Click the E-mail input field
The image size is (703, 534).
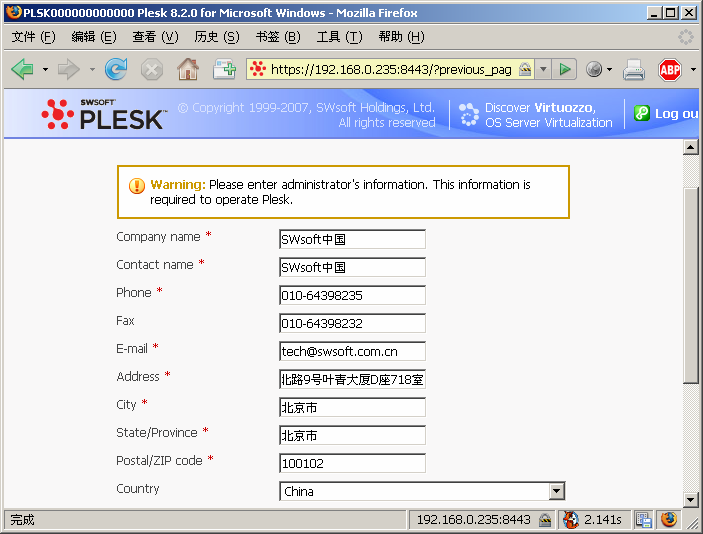(x=352, y=352)
